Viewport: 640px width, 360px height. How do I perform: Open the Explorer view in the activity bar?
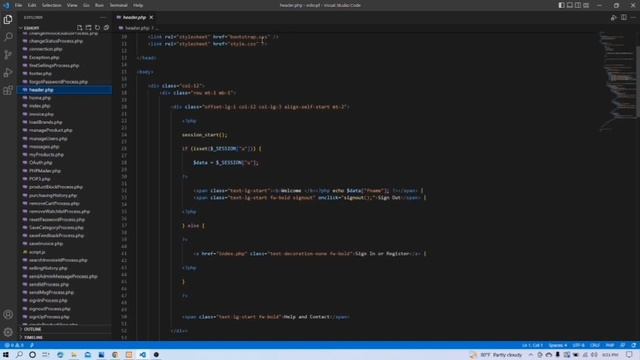click(8, 19)
